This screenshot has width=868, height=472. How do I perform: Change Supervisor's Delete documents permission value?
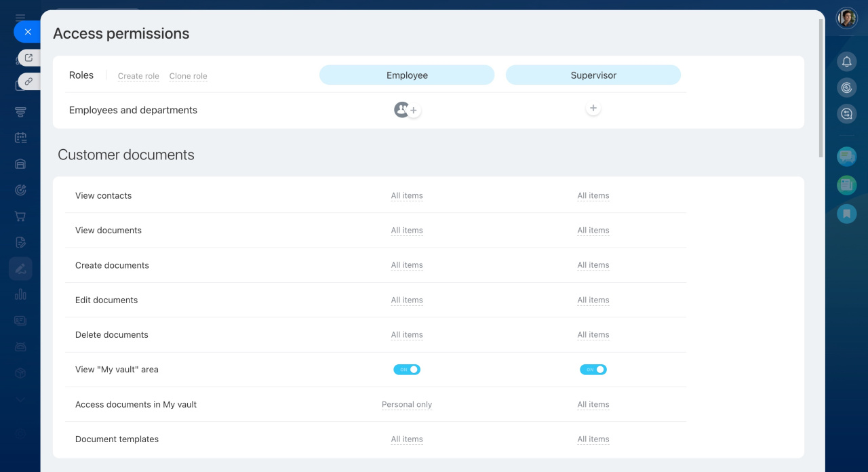593,335
